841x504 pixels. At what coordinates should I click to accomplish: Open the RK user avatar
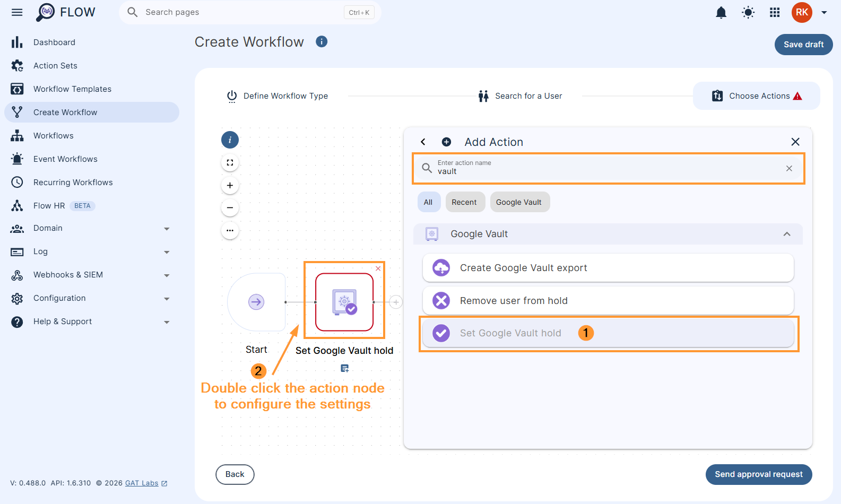click(802, 12)
